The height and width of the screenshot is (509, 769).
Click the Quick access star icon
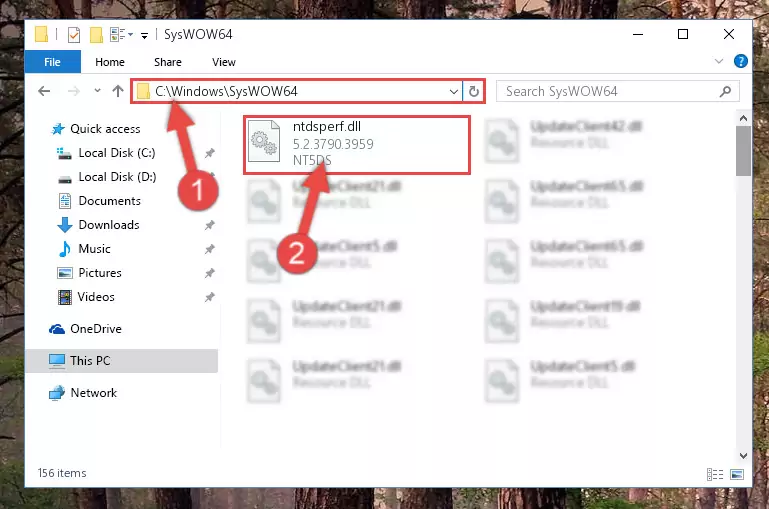[x=58, y=129]
